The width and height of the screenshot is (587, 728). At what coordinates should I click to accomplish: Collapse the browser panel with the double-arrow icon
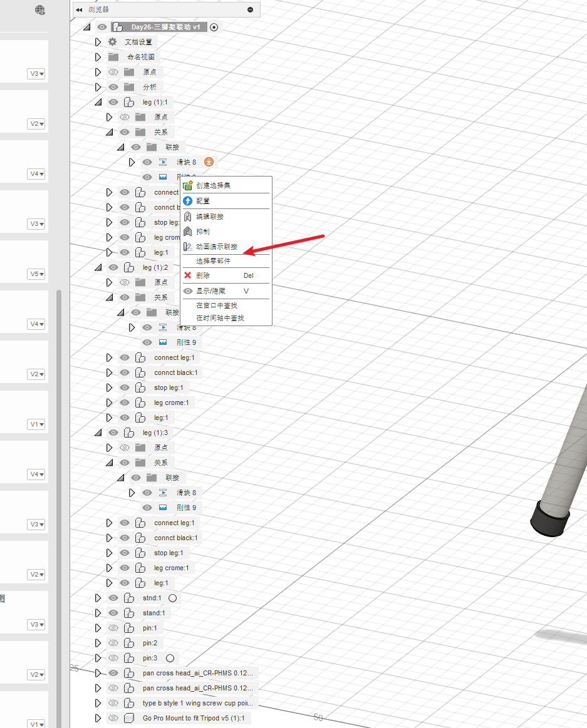tap(79, 9)
